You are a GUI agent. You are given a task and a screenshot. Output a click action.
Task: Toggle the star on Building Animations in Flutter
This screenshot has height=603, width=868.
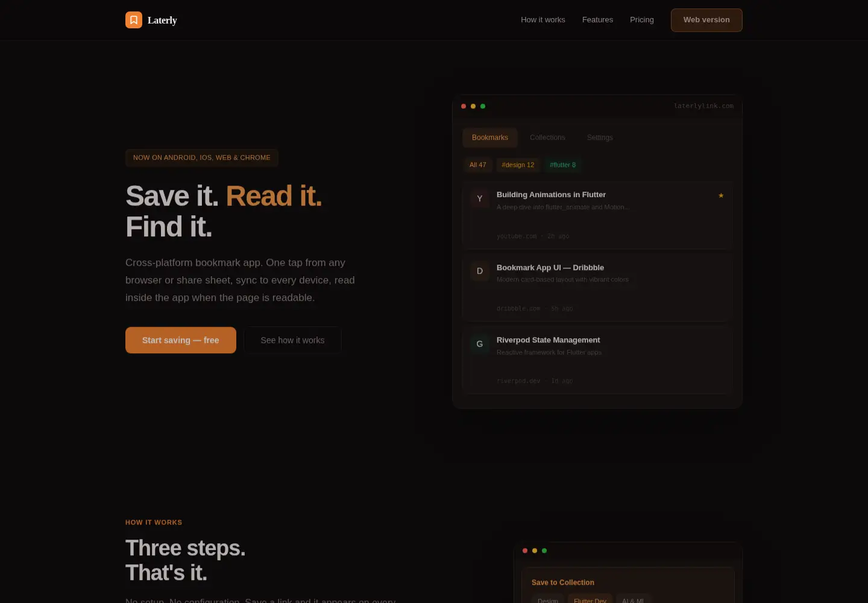pos(721,195)
